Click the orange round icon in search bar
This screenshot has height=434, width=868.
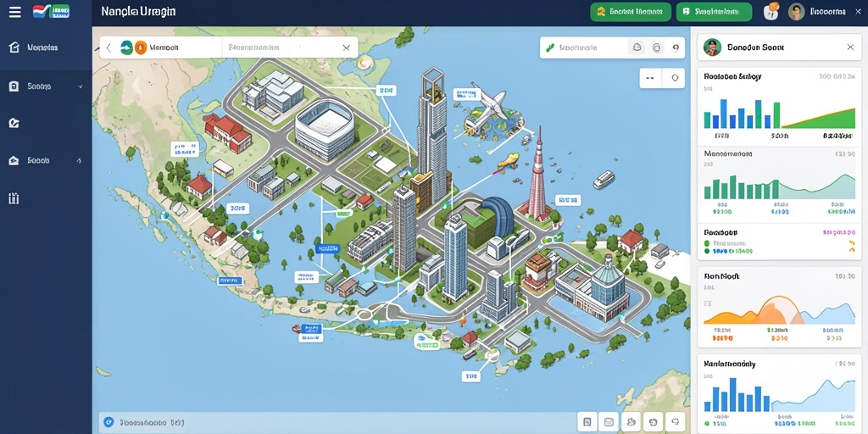click(x=140, y=47)
